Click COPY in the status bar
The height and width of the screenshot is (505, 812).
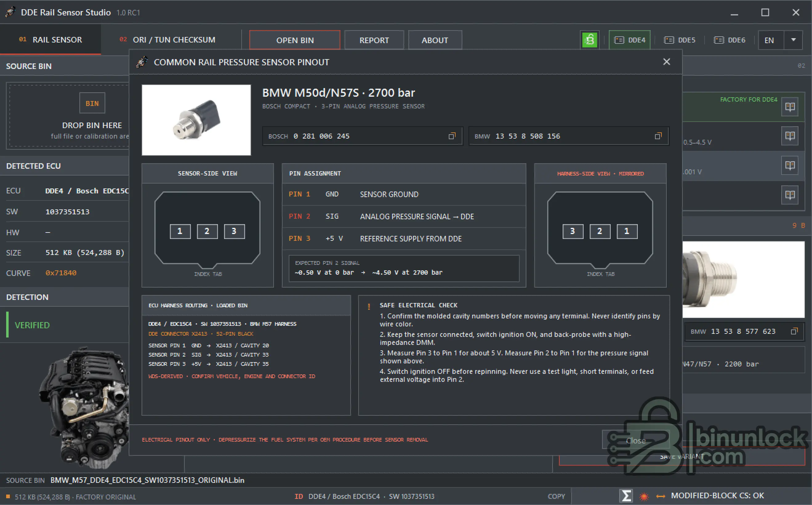tap(556, 496)
